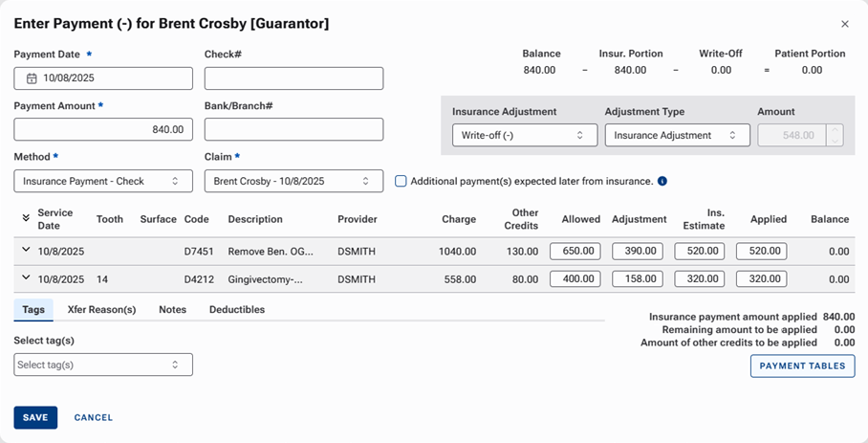The image size is (868, 443).
Task: Open the Deductibles tab
Action: click(237, 310)
